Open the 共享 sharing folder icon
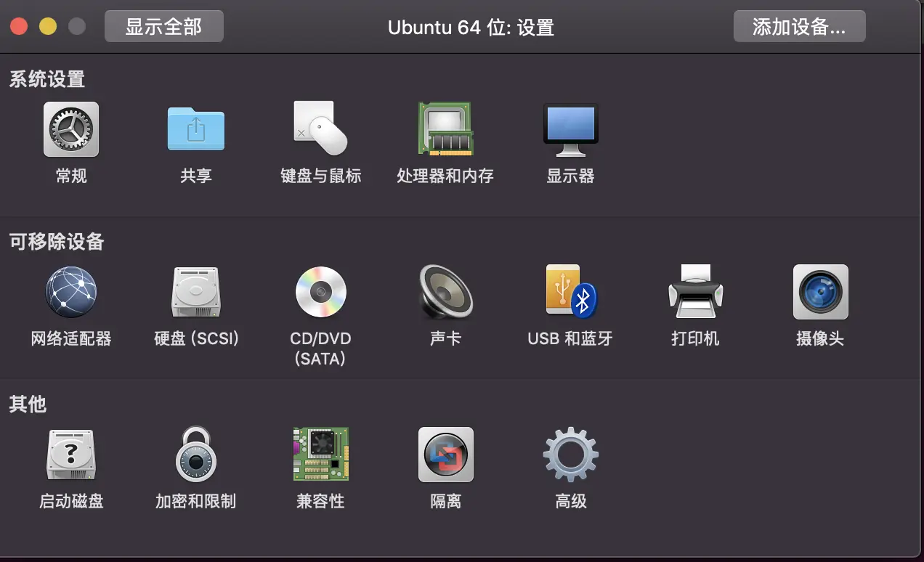924x562 pixels. [x=196, y=129]
